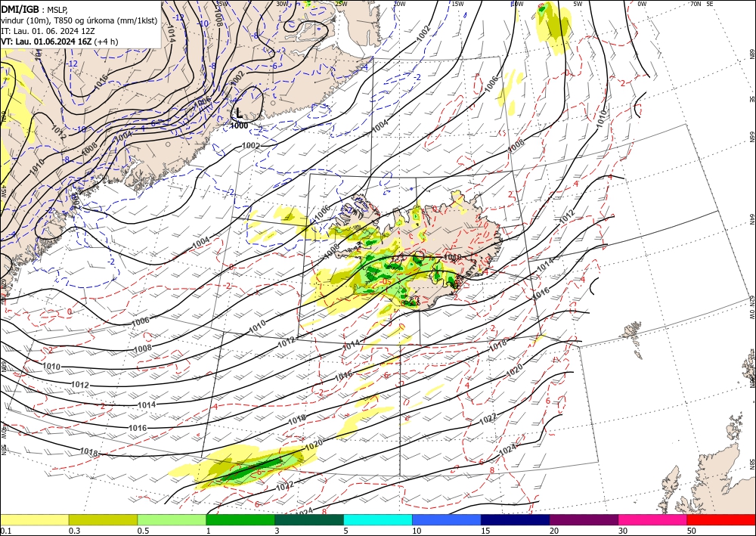
Task: Click the '15W' longitude label
Action: click(457, 4)
